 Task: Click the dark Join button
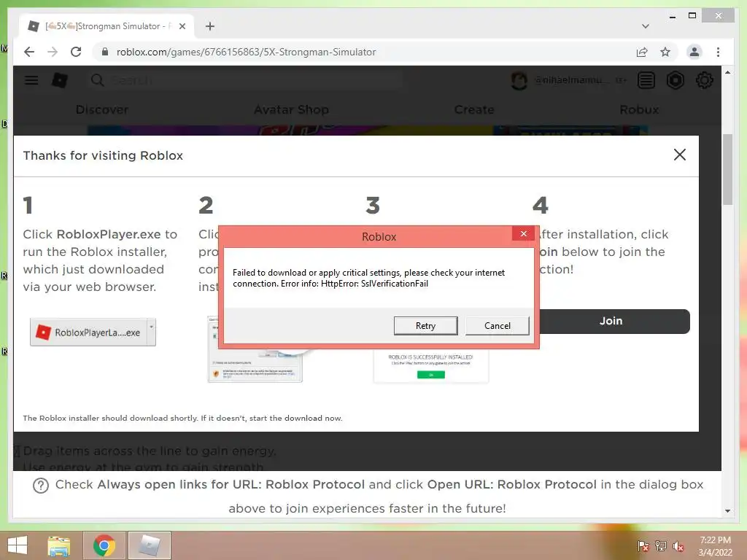point(612,321)
